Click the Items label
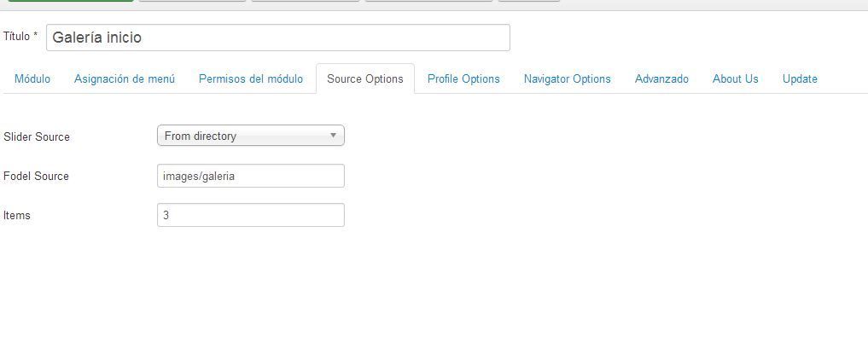 pyautogui.click(x=16, y=215)
